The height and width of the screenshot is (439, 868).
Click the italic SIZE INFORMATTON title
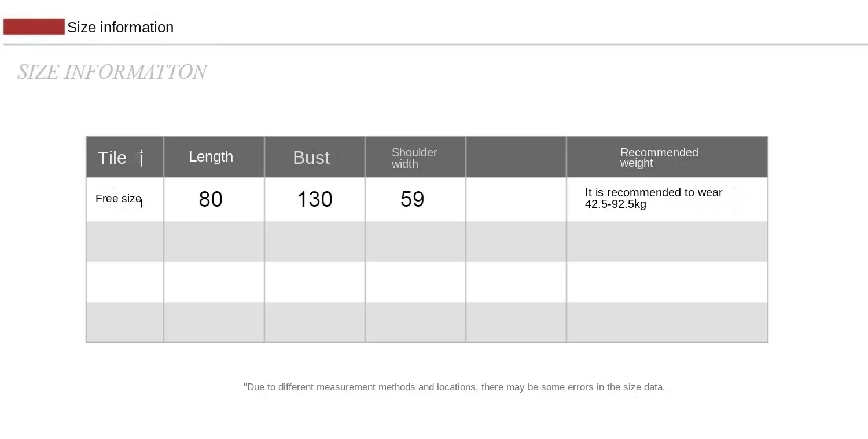(112, 72)
